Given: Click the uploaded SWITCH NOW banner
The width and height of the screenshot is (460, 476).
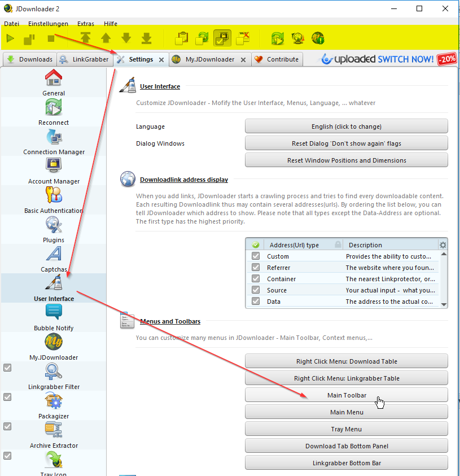Looking at the screenshot, I should point(389,59).
